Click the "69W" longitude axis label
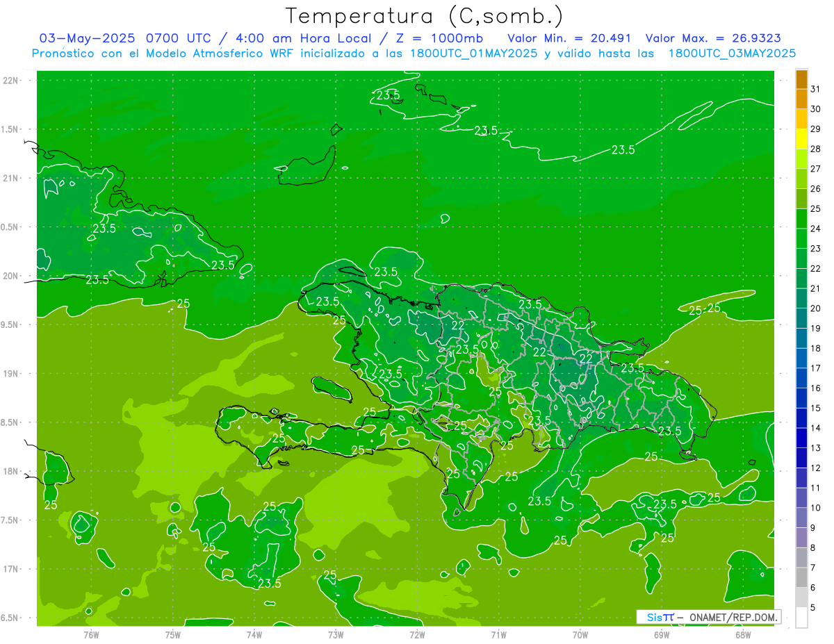Viewport: 834px width, 644px height. 661,634
